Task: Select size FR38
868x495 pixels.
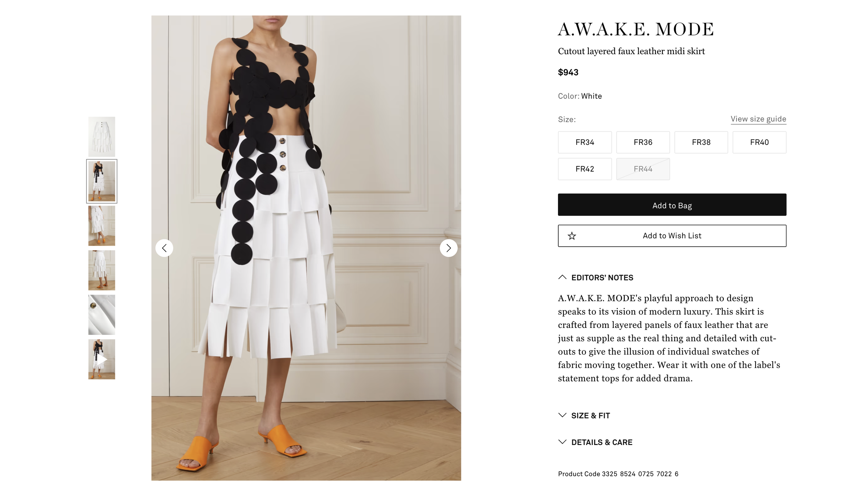Action: tap(701, 142)
